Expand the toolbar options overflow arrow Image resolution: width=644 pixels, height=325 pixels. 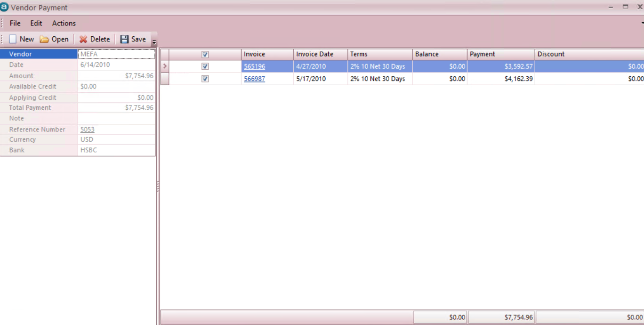tap(154, 42)
